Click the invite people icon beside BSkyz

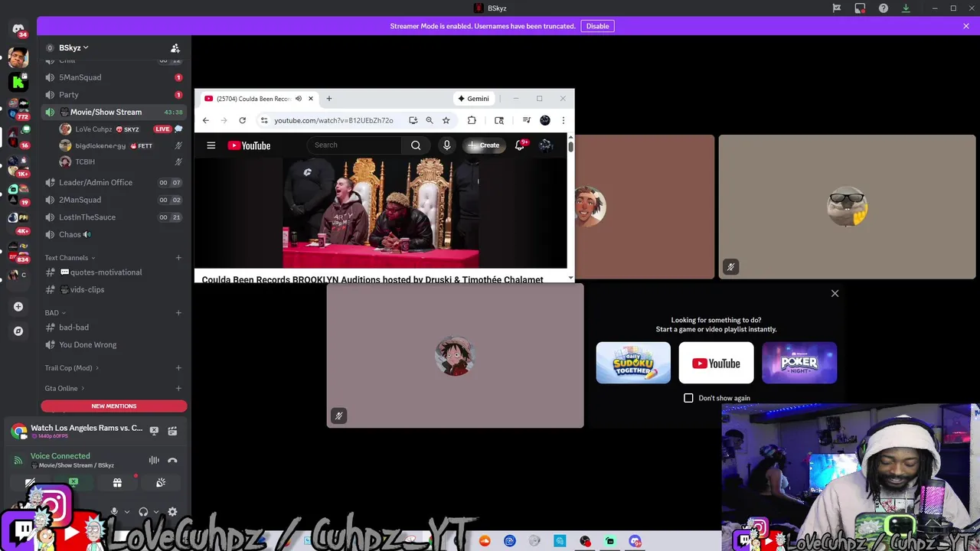tap(175, 47)
